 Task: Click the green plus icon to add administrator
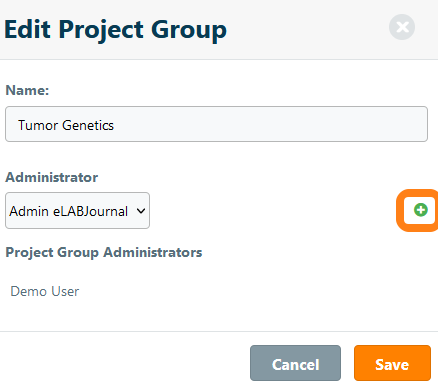[421, 210]
